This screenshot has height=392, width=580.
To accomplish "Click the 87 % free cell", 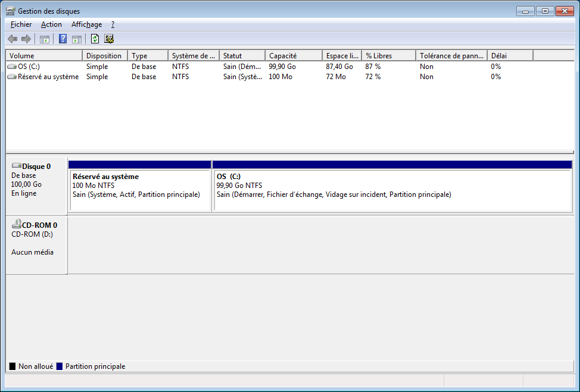I will point(373,67).
